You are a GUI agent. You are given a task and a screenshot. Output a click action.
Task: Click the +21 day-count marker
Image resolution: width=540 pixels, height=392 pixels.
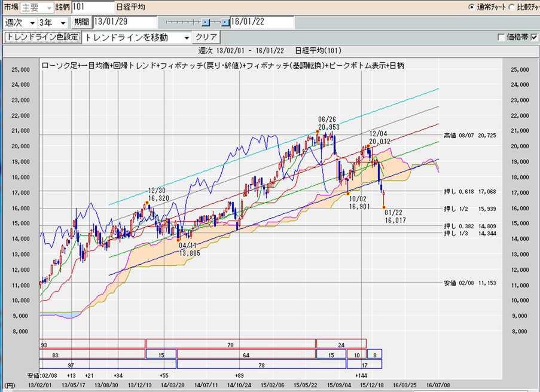[x=90, y=375]
